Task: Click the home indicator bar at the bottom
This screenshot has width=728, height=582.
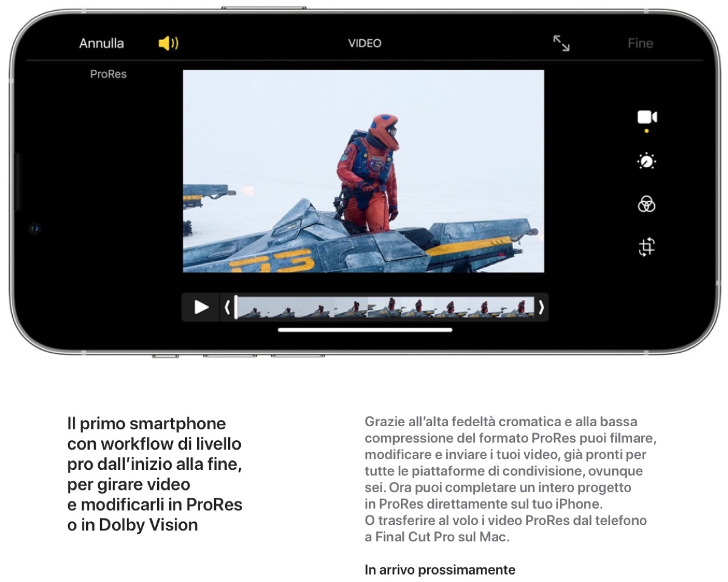Action: click(x=365, y=330)
